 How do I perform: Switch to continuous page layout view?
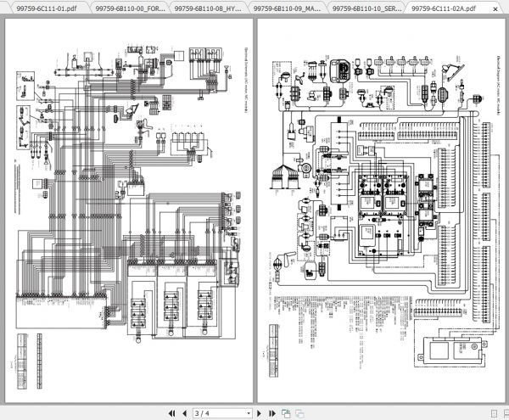click(x=506, y=413)
